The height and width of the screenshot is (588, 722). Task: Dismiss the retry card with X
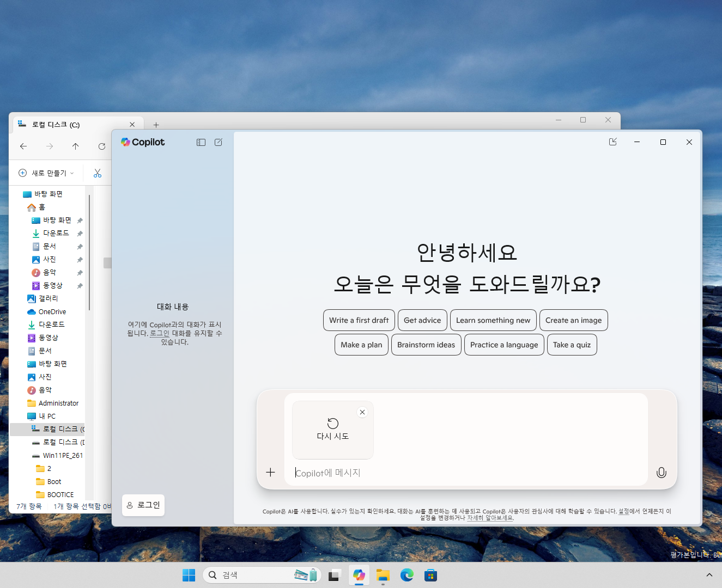[362, 412]
